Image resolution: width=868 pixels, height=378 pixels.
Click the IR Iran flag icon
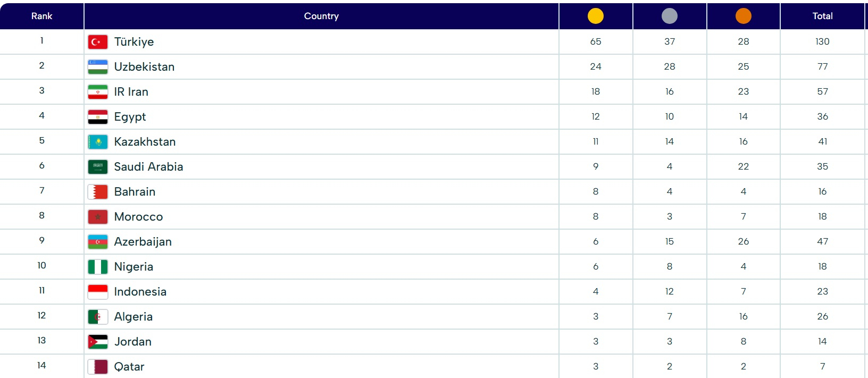tap(98, 92)
